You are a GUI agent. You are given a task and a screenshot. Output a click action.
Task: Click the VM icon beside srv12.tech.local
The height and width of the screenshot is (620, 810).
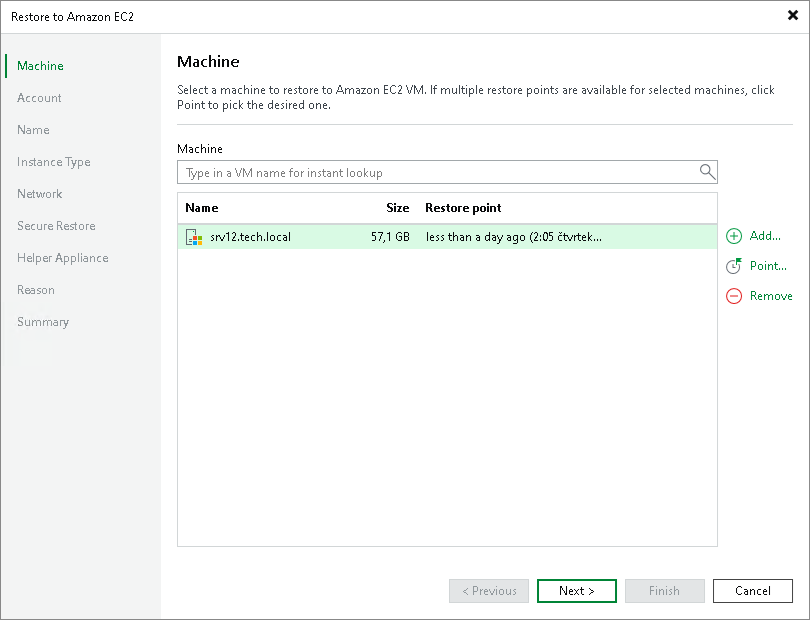click(x=192, y=238)
